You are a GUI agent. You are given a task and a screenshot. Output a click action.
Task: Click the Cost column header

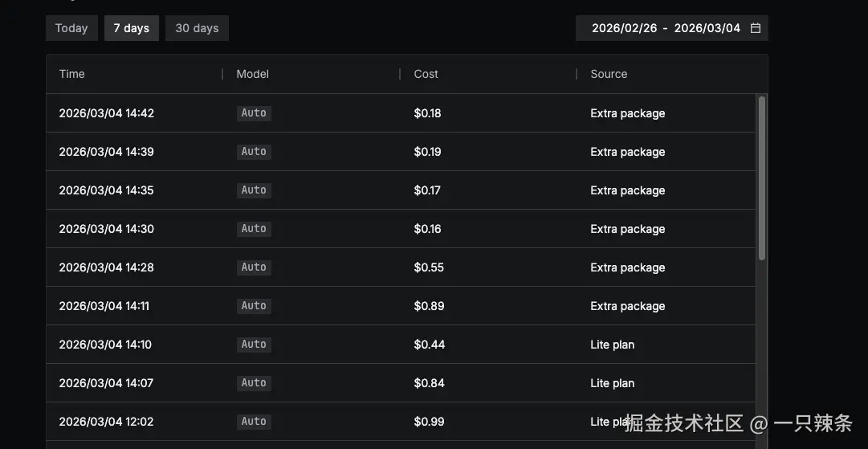pyautogui.click(x=426, y=74)
